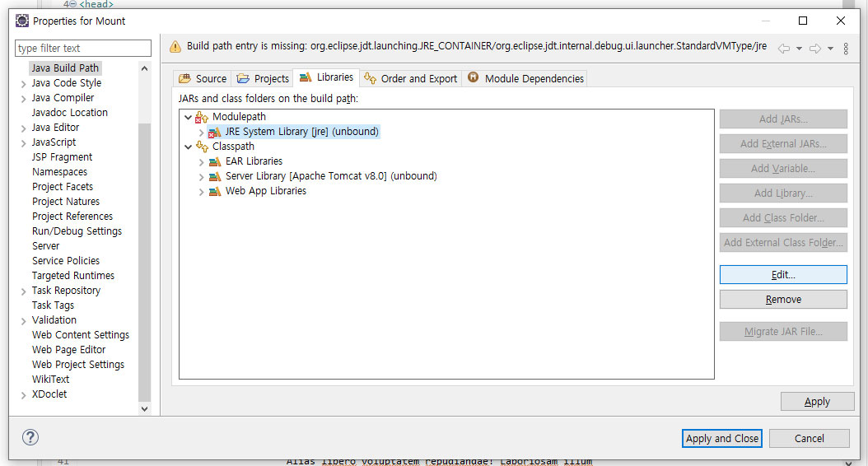Image resolution: width=868 pixels, height=466 pixels.
Task: Click the sidebar scroll up arrow
Action: coord(144,68)
